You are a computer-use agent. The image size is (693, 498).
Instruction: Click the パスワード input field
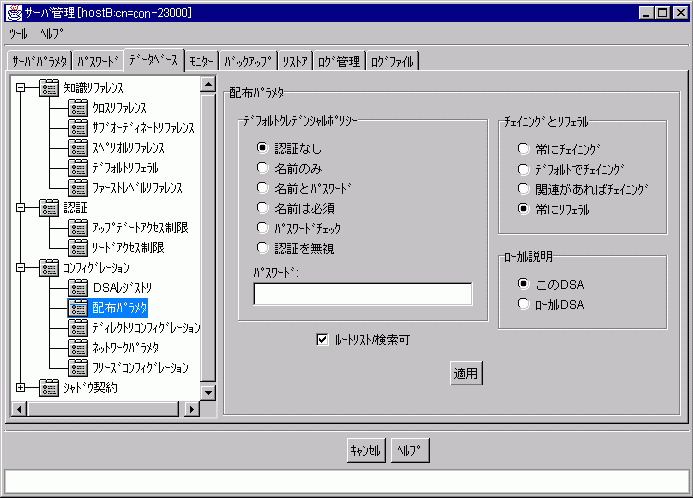pyautogui.click(x=363, y=294)
